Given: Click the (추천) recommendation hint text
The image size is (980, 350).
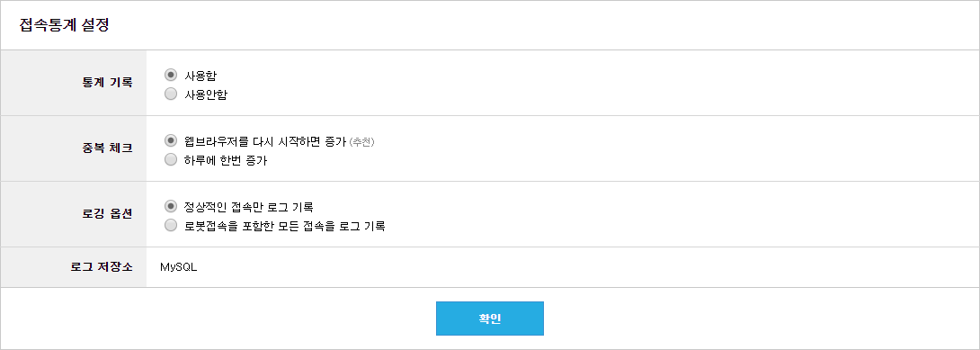Looking at the screenshot, I should (x=361, y=142).
